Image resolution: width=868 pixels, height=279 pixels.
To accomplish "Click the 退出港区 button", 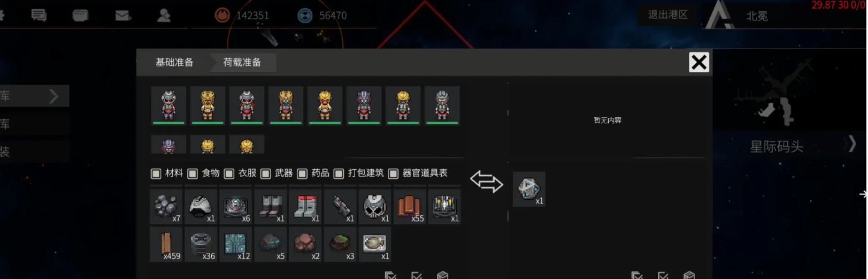I will tap(667, 15).
